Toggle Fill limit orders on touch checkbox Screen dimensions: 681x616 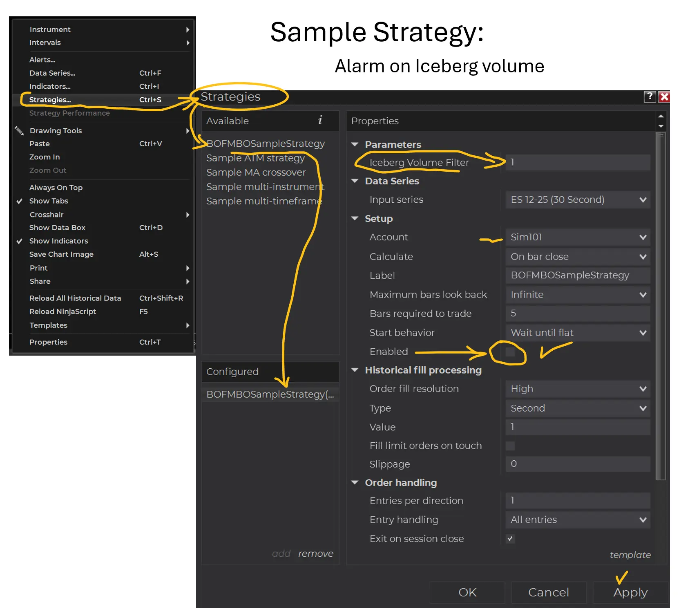click(x=510, y=446)
